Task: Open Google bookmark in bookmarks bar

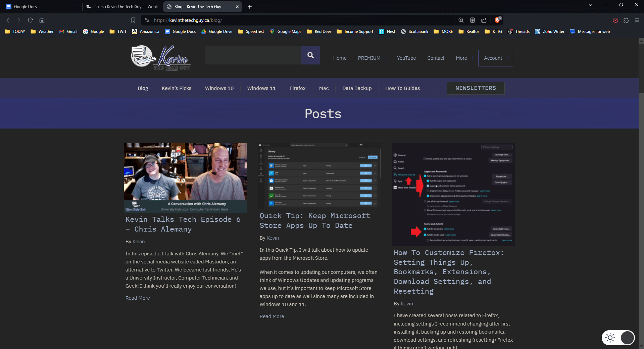Action: [x=93, y=32]
